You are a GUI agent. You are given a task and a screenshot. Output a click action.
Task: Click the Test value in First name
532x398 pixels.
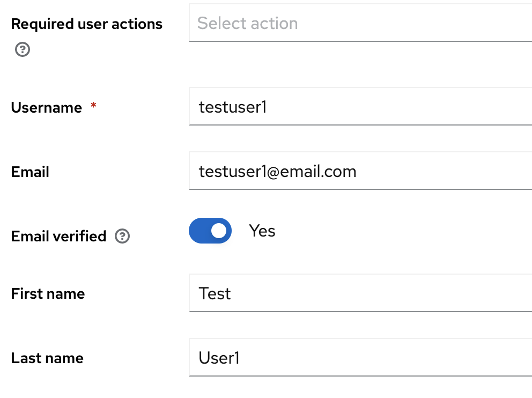tap(215, 293)
